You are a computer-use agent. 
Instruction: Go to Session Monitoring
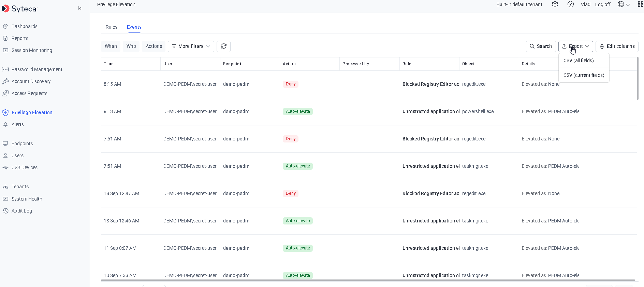click(32, 50)
